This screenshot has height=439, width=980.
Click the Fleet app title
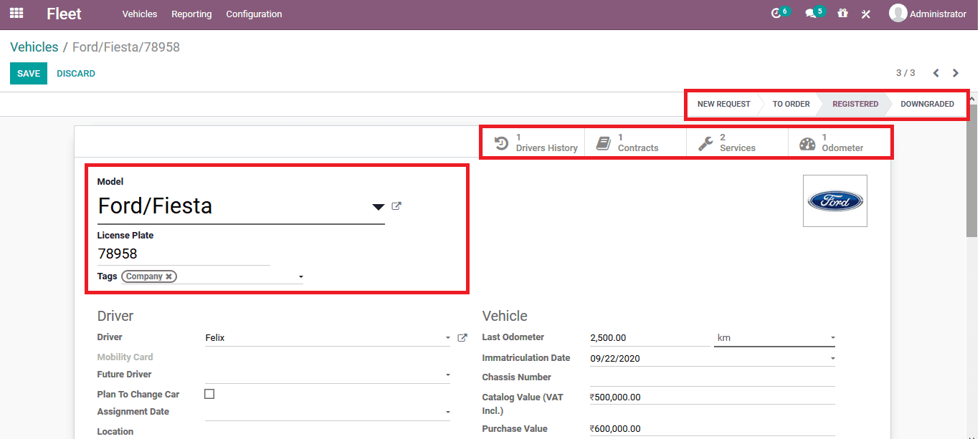[64, 14]
